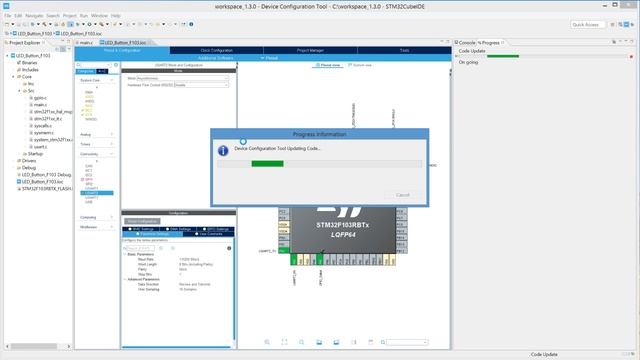Click the rotate-counterclockwise icon in the pinout toolbar
The height and width of the screenshot is (360, 640).
[336, 342]
